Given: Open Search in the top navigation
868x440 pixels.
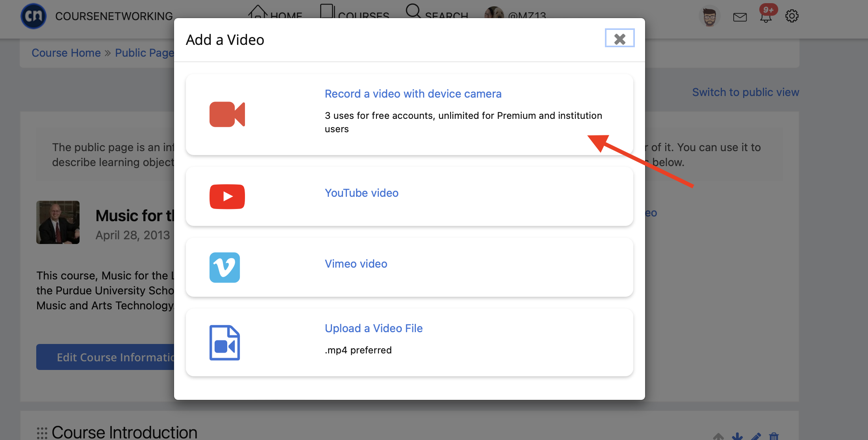Looking at the screenshot, I should [437, 13].
